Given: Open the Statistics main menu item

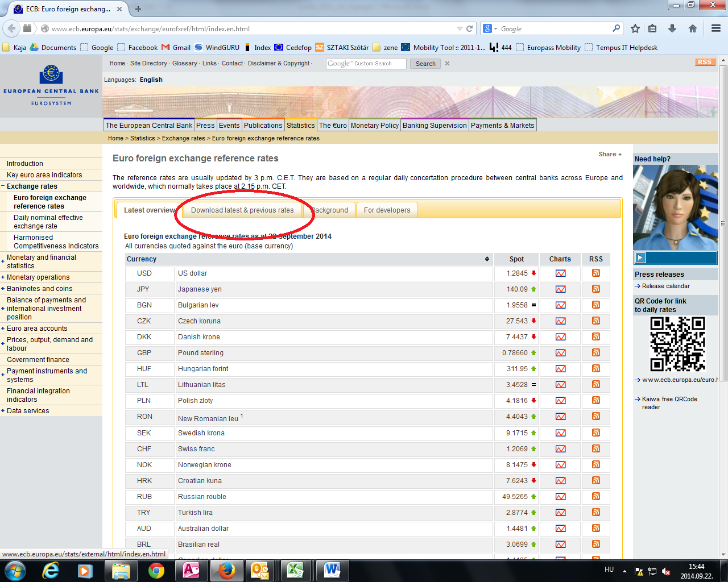Looking at the screenshot, I should [x=300, y=126].
